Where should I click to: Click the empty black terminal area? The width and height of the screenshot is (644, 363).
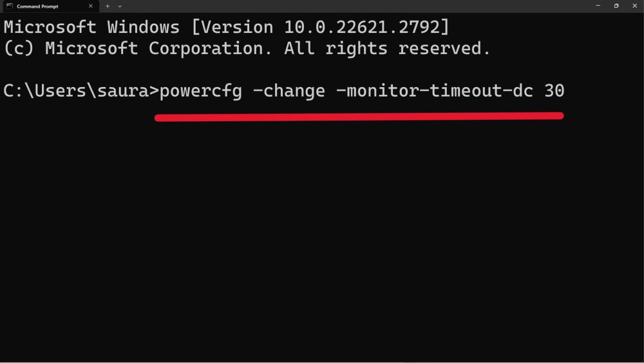(x=322, y=245)
